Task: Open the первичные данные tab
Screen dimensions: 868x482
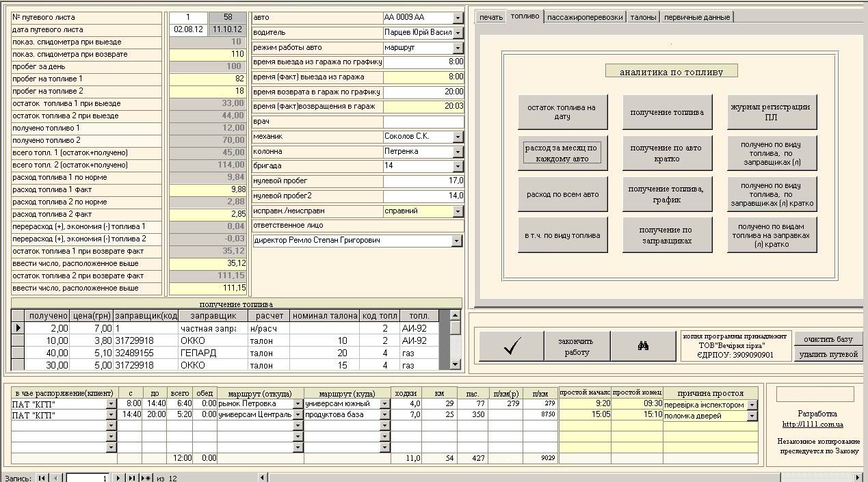Action: point(697,17)
